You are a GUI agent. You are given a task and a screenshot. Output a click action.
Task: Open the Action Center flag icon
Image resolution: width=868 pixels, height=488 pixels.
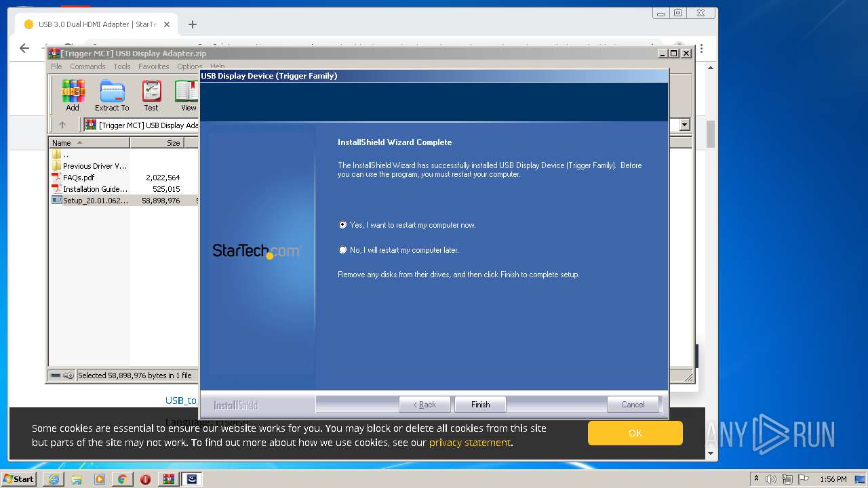(x=804, y=479)
